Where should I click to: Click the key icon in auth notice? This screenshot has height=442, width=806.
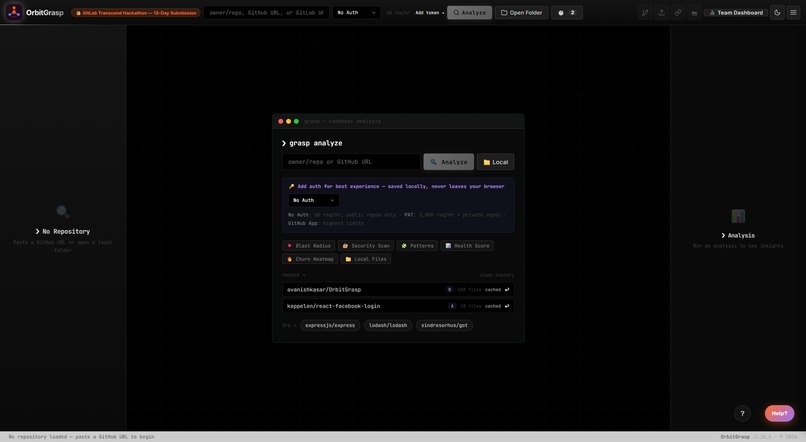pyautogui.click(x=291, y=187)
